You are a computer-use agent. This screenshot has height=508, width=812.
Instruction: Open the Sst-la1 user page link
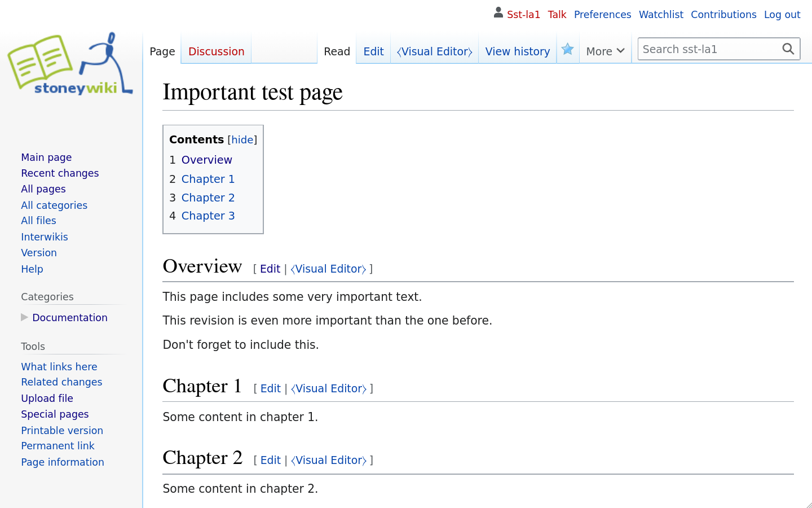tap(523, 15)
